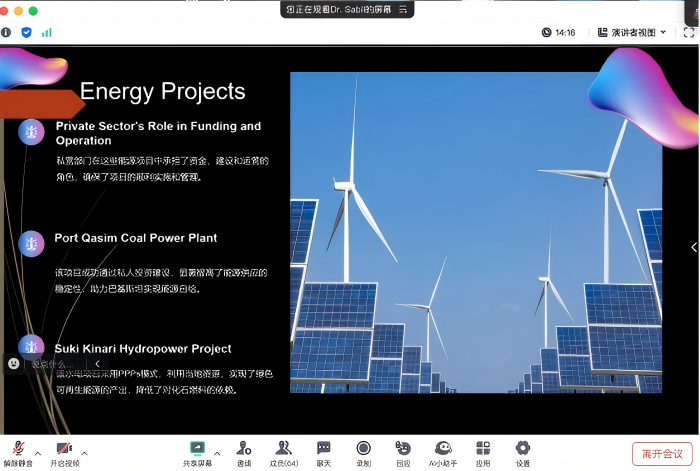Start recording the meeting
The height and width of the screenshot is (471, 700).
[x=363, y=450]
